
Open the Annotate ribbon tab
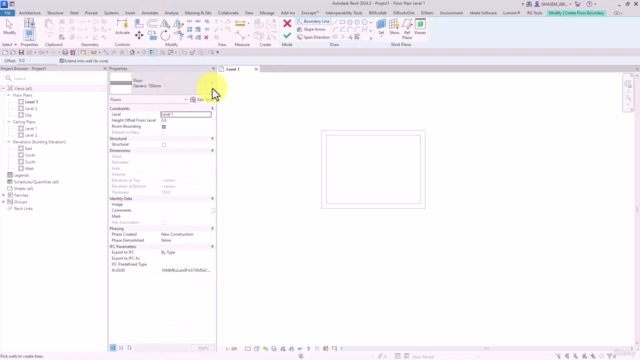click(x=149, y=13)
